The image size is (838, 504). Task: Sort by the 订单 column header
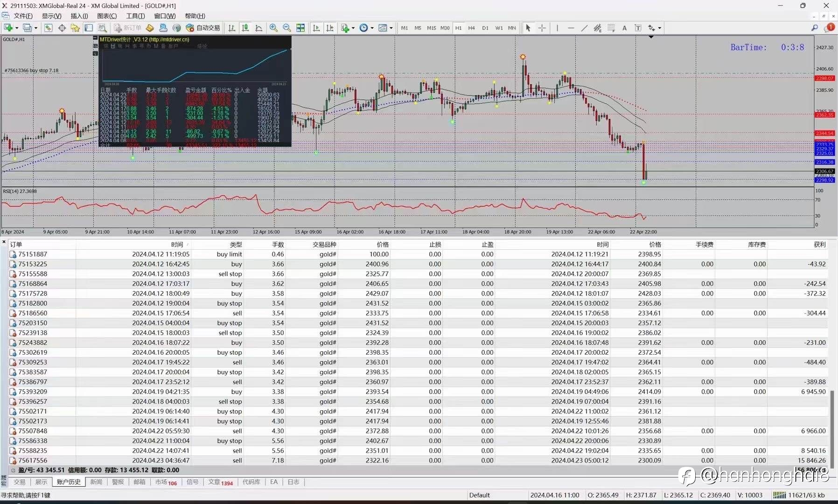tap(16, 245)
